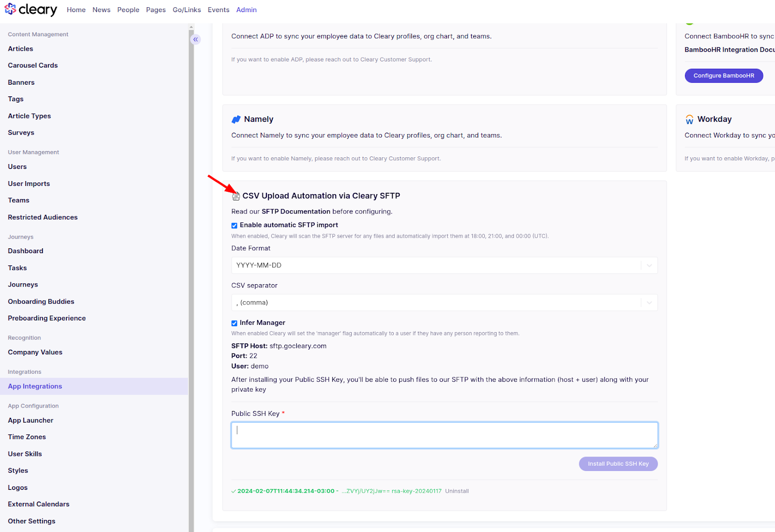Click Install Public SSH Key button
Screen dimensions: 775x532
point(618,464)
